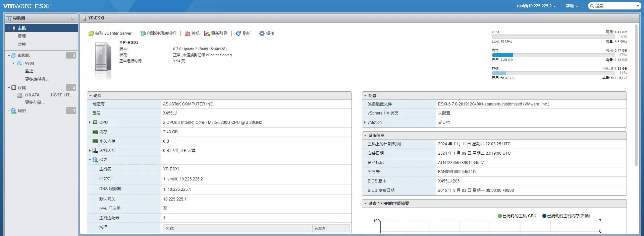Viewport: 644px width, 236px height.
Task: Click the 网络 count badge 1
Action: click(x=71, y=110)
